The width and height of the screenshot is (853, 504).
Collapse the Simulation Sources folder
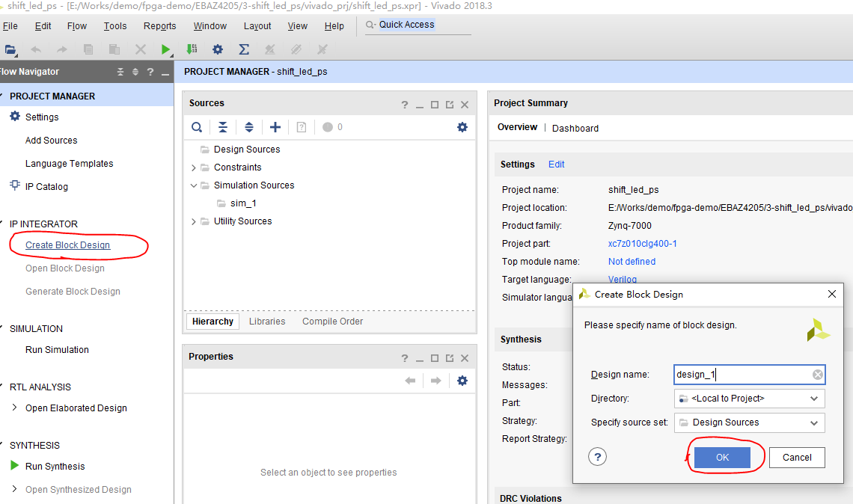tap(194, 185)
